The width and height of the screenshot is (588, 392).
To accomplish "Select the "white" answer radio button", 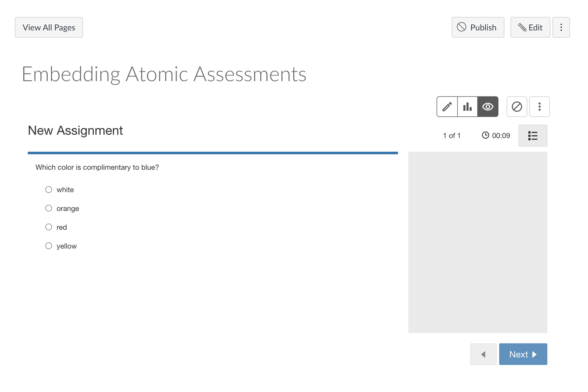I will tap(49, 189).
